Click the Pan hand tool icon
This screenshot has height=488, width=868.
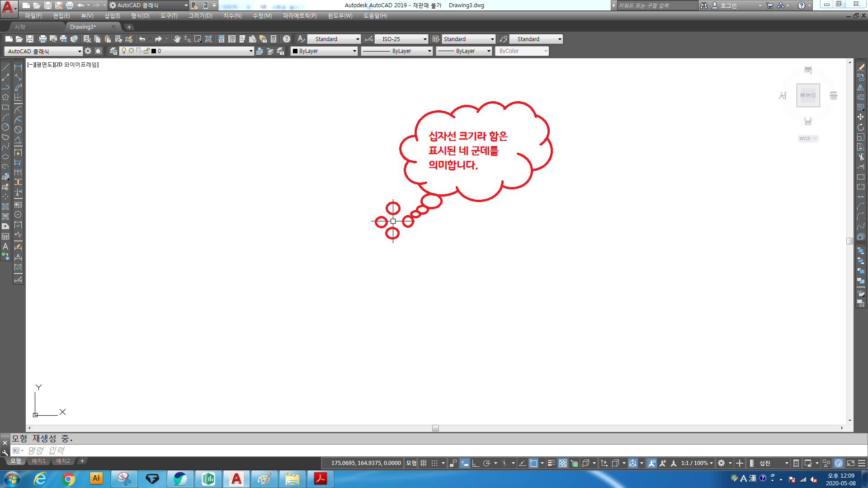(x=177, y=39)
